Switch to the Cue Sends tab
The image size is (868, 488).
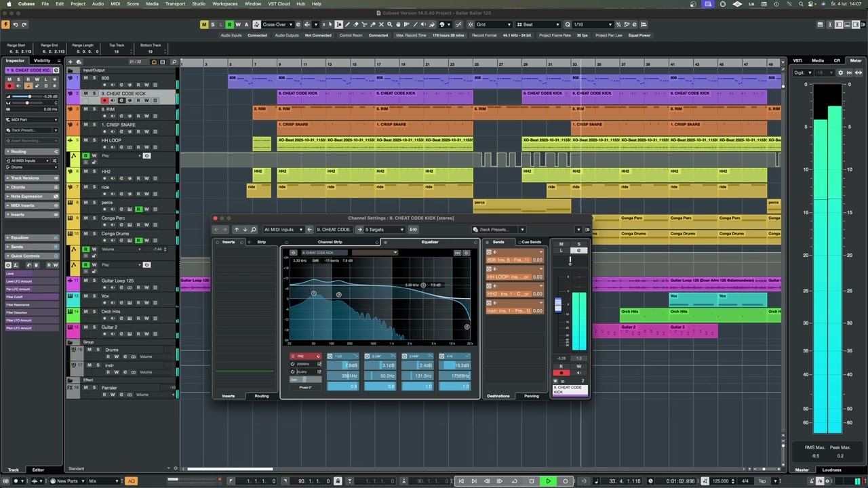(x=531, y=242)
